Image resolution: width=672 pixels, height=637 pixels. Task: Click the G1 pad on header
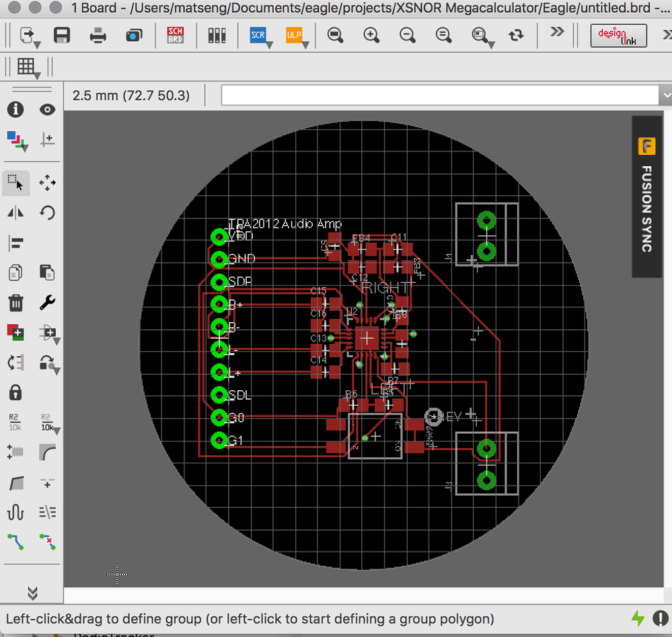coord(219,440)
